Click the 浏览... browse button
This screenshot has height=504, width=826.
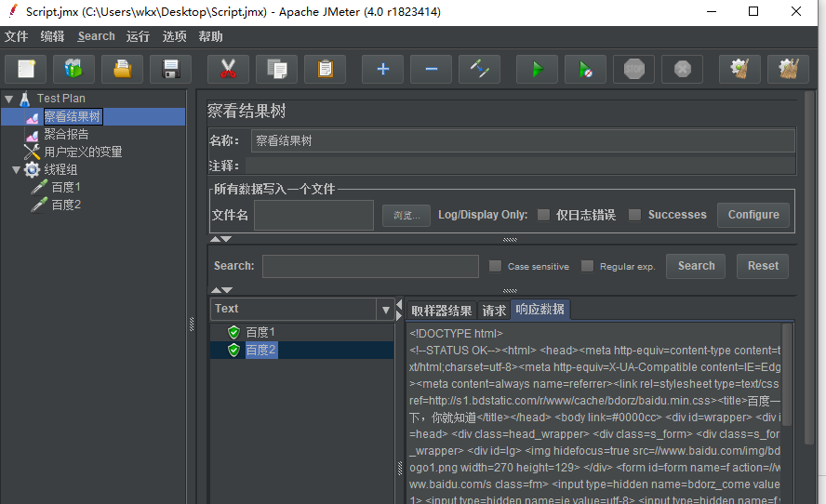pyautogui.click(x=406, y=216)
